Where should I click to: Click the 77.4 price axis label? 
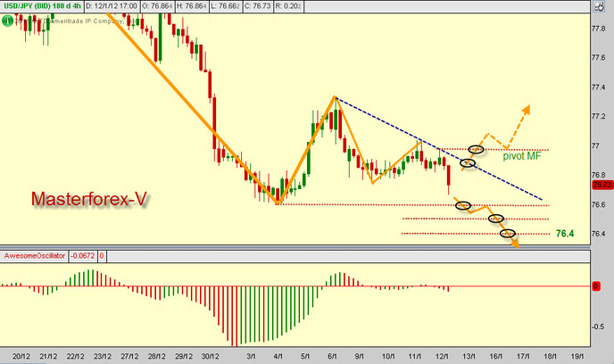click(598, 87)
